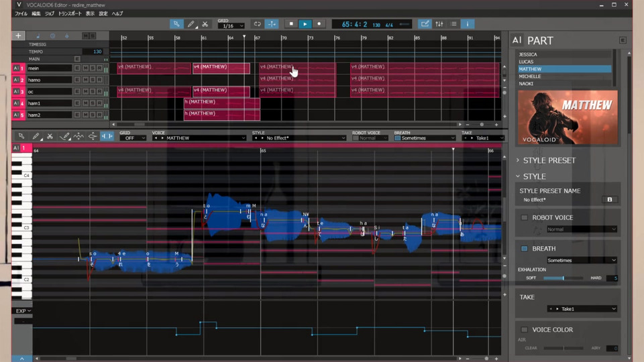Open piano roll GRID OFF dropdown

(133, 138)
